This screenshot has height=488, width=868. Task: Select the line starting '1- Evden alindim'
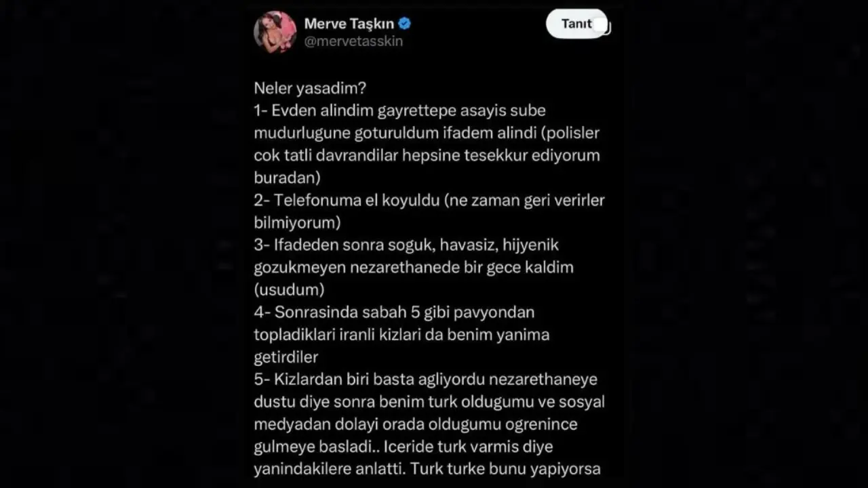[x=399, y=110]
